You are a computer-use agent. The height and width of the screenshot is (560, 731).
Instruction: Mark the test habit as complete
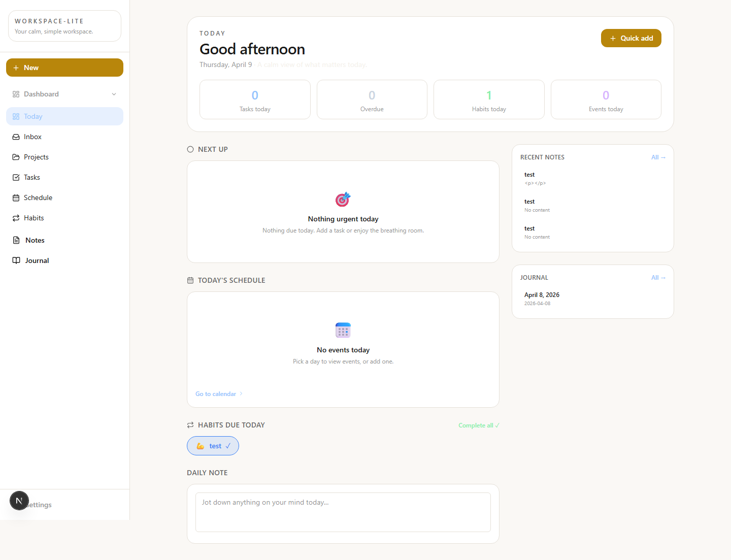tap(213, 446)
